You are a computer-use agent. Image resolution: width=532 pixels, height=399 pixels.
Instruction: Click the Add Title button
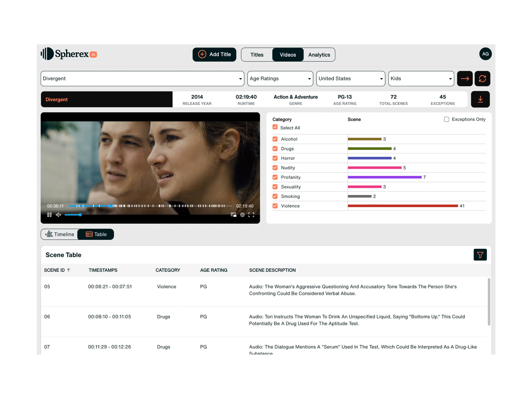coord(214,55)
